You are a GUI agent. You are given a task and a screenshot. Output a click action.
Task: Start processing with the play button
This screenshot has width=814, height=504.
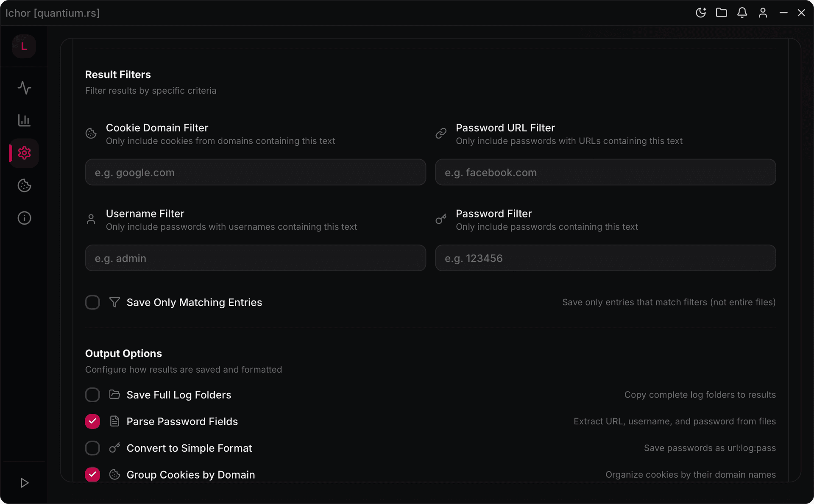click(x=24, y=483)
